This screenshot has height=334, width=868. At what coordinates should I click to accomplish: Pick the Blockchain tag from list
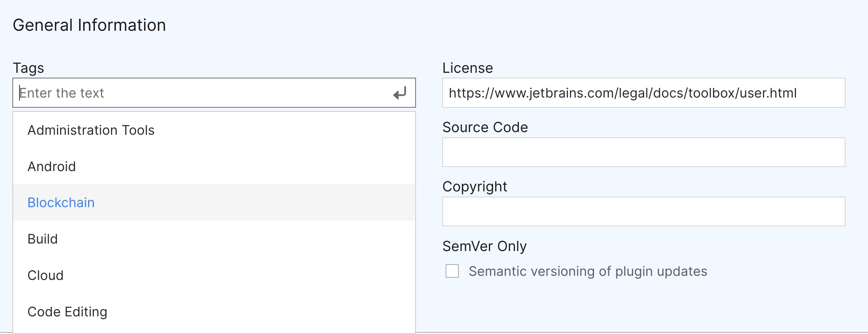(x=214, y=203)
